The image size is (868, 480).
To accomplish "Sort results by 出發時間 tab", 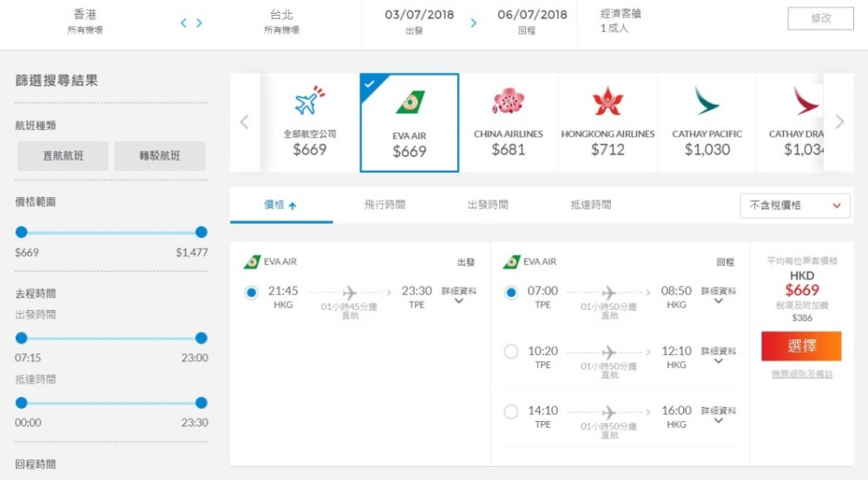I will (x=488, y=205).
